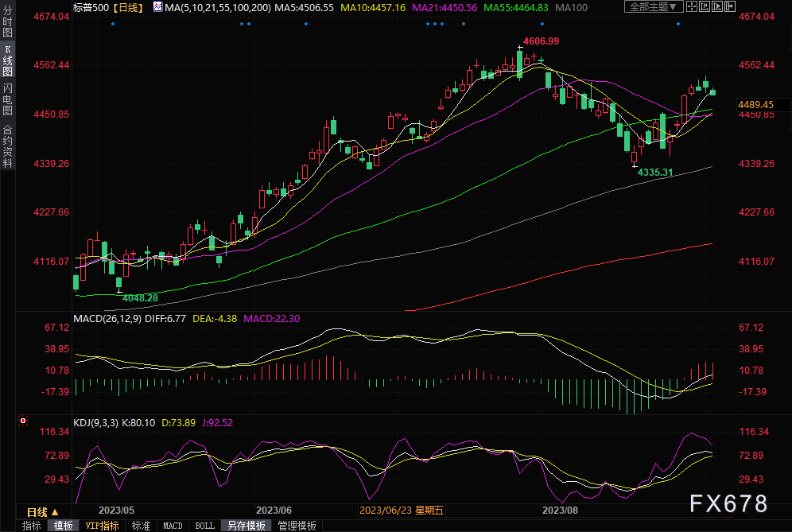This screenshot has width=792, height=532.
Task: Click the first layout icon after 全部主题
Action: click(692, 7)
